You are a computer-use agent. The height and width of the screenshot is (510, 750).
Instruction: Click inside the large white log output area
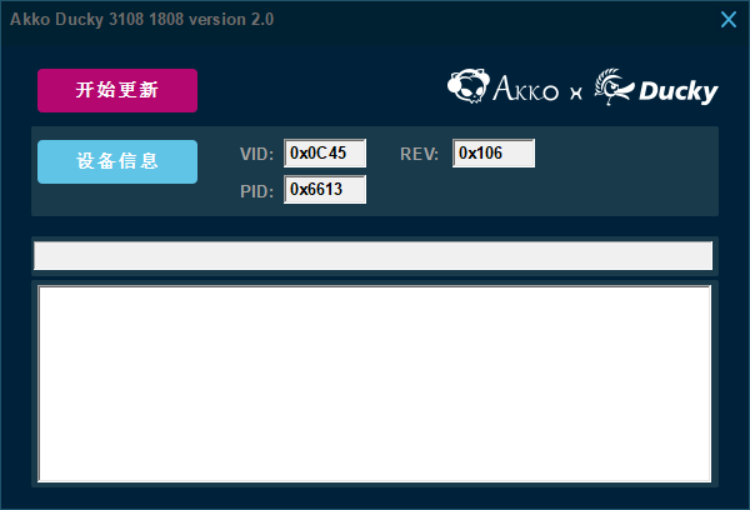(x=373, y=383)
